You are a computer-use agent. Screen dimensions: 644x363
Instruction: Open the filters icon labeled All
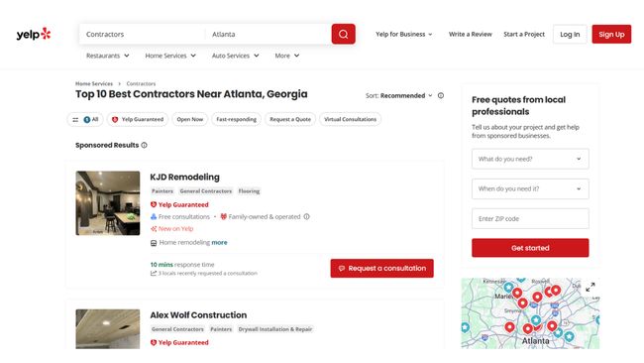point(85,120)
